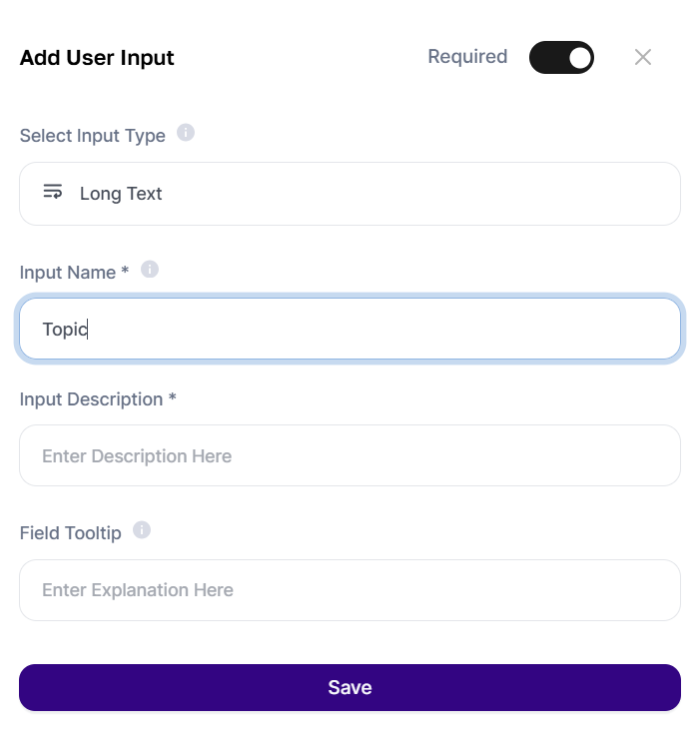700x755 pixels.
Task: Click info icon next to Input Name
Action: pyautogui.click(x=149, y=270)
